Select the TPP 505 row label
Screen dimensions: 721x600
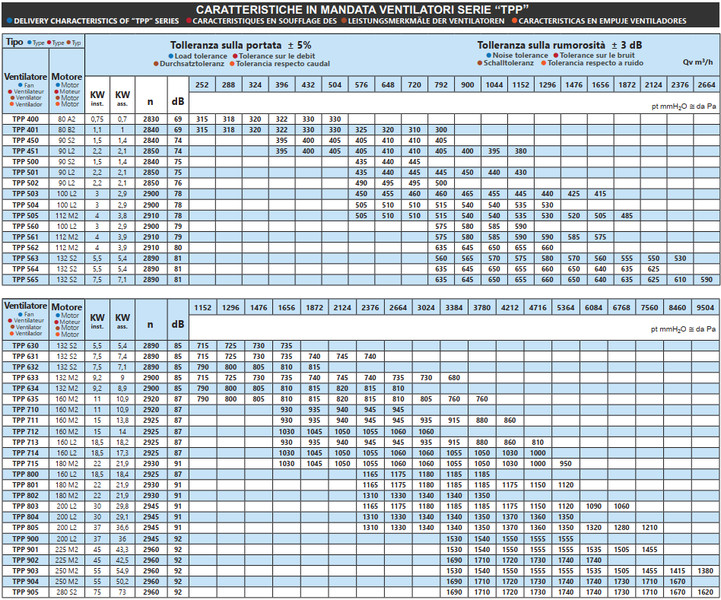25,214
